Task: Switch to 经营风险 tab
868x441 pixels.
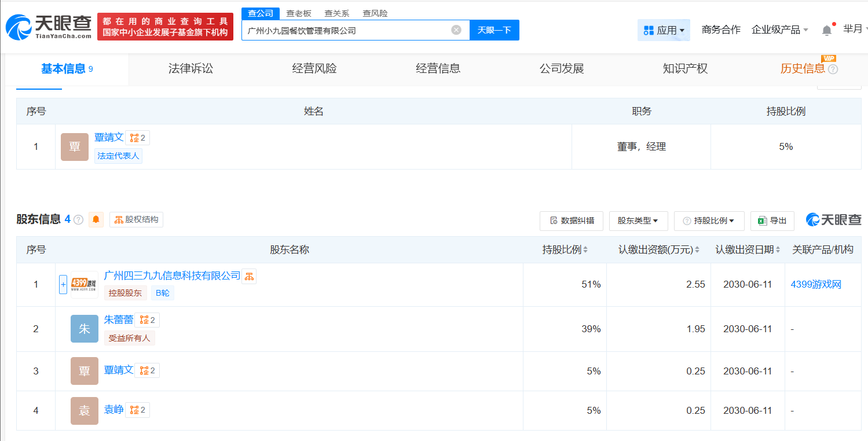Action: [314, 69]
